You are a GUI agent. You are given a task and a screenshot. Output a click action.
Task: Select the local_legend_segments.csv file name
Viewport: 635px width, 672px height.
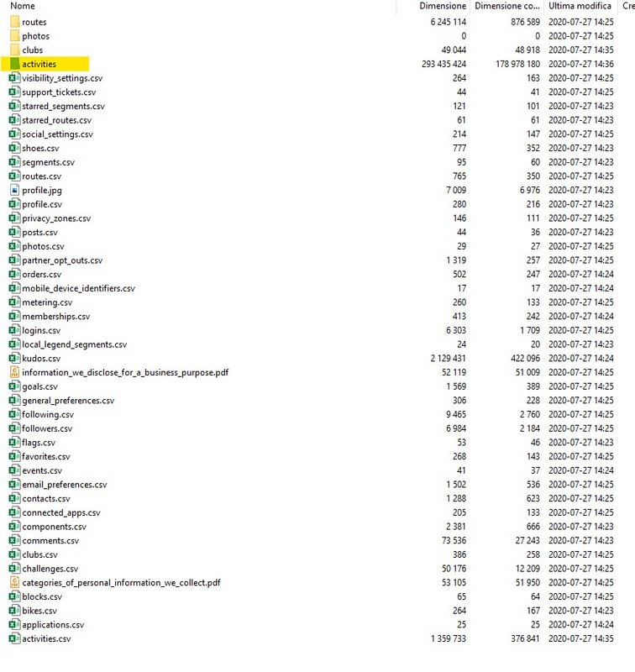pos(75,344)
